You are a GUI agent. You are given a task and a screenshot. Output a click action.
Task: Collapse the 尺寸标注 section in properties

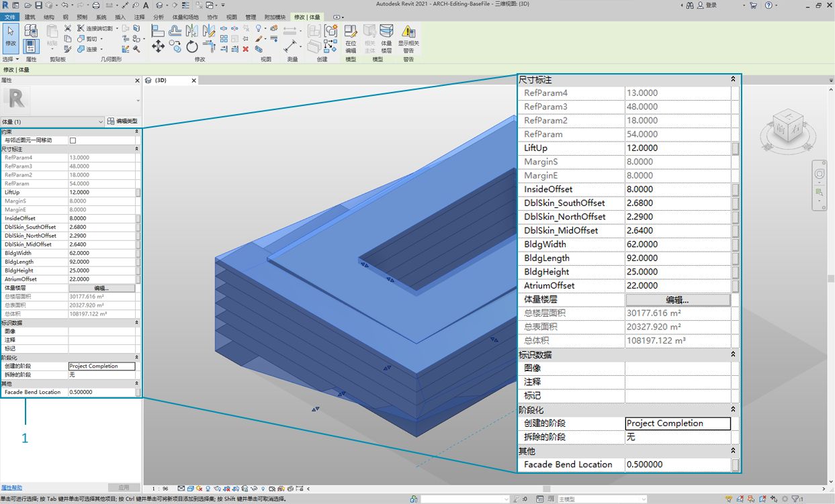[137, 149]
